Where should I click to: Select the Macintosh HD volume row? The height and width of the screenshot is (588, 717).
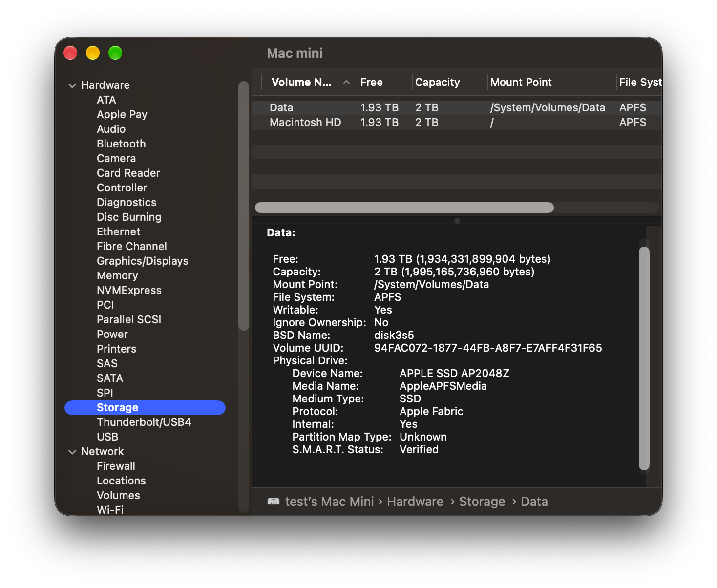point(457,122)
